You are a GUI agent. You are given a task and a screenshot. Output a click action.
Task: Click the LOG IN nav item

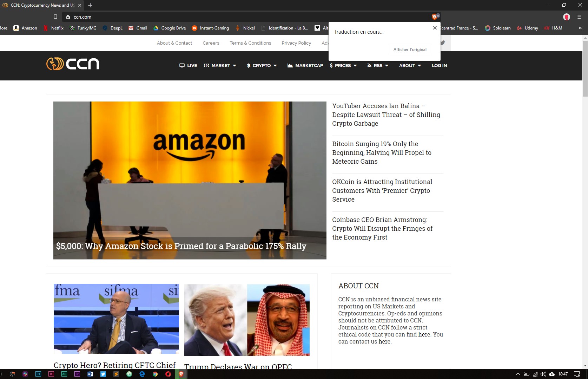click(x=440, y=66)
